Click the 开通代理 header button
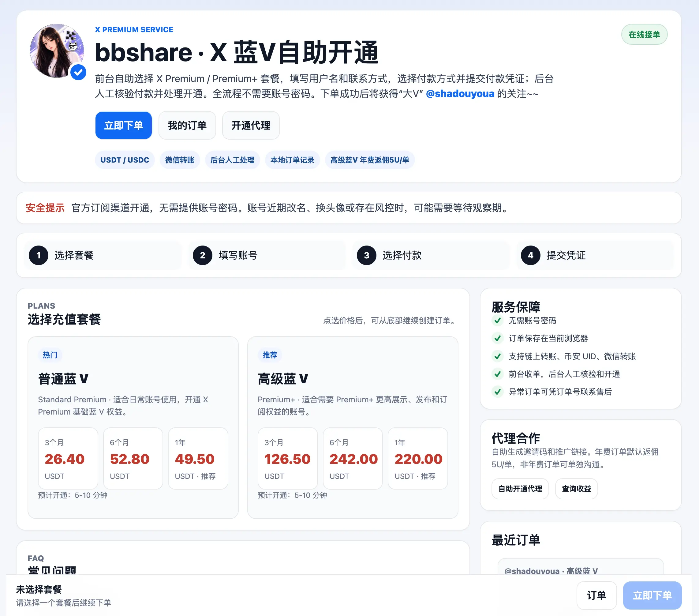 251,126
